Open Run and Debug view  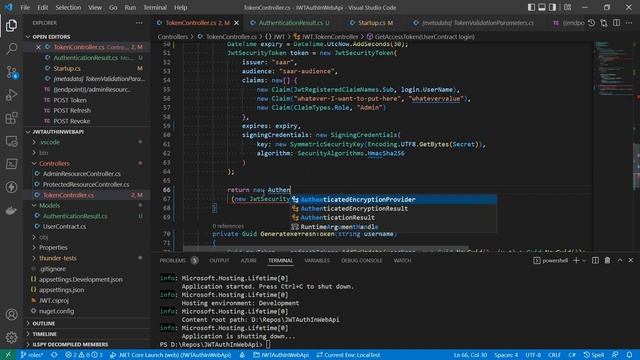[11, 95]
